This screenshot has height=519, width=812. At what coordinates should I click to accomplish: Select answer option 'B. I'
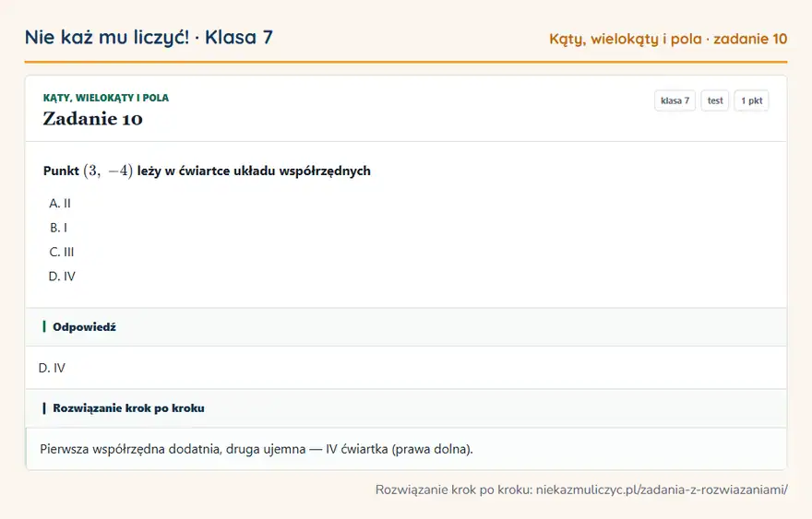(58, 228)
